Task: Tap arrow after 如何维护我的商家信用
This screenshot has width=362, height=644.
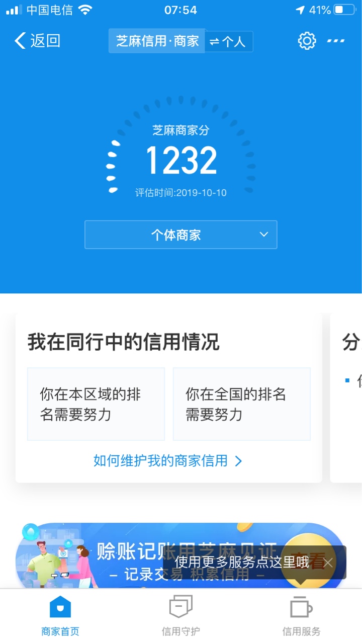Action: (x=238, y=461)
